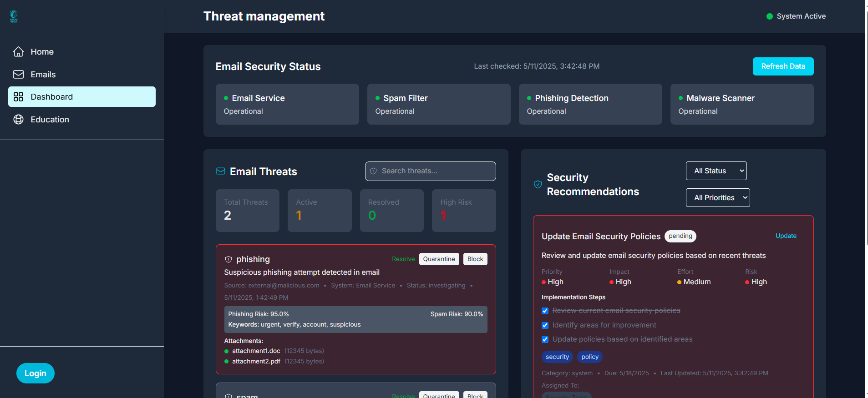Click the green dot next to attachment1.doc
This screenshot has height=398, width=868.
[226, 351]
